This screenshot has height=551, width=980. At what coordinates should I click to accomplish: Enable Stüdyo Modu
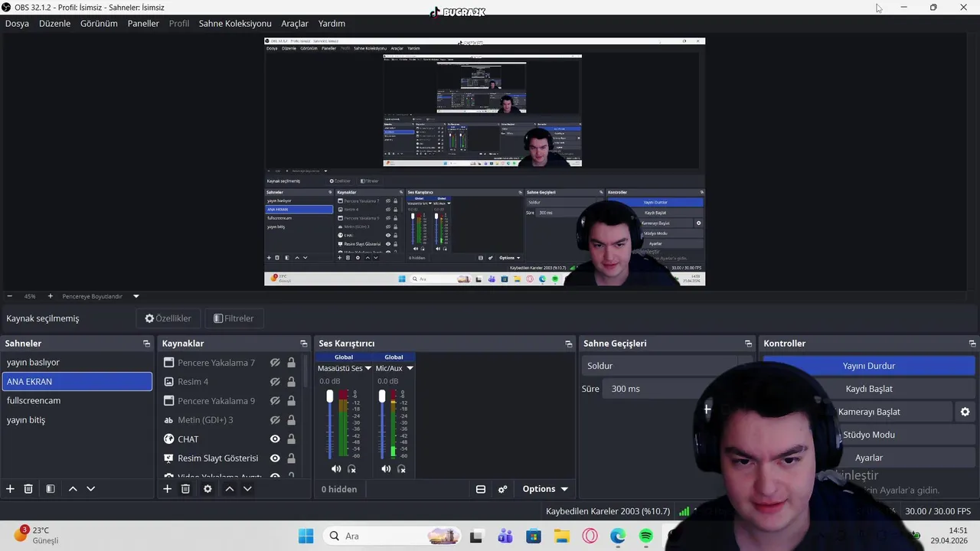[x=869, y=435]
